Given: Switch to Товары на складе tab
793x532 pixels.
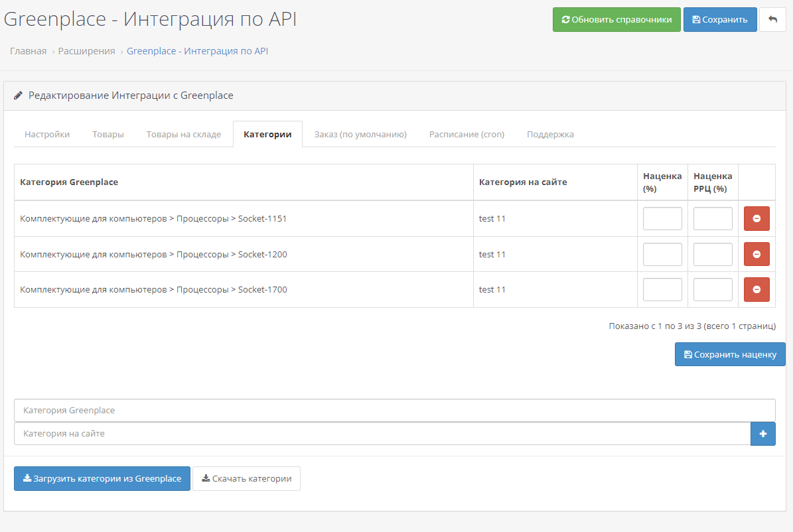Looking at the screenshot, I should pos(184,134).
